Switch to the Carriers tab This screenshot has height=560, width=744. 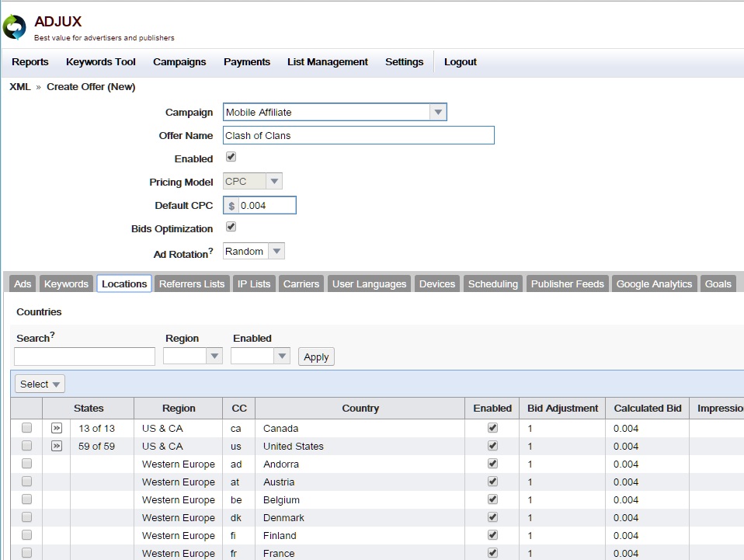[301, 283]
